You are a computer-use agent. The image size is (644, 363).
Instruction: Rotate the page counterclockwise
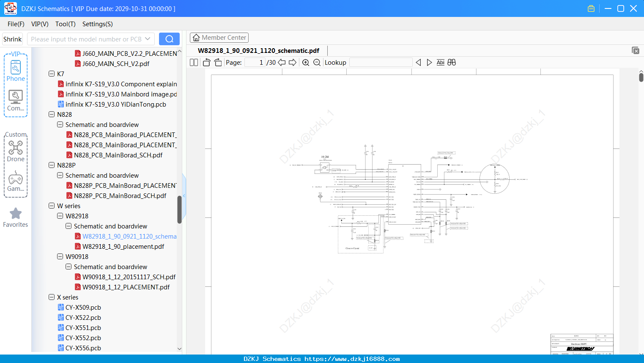[x=207, y=62]
